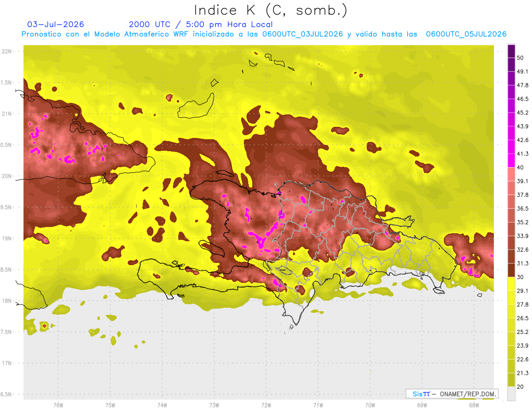Viewport: 532px width, 411px height.
Task: Click the colorbar label "43.9"
Action: tap(523, 126)
